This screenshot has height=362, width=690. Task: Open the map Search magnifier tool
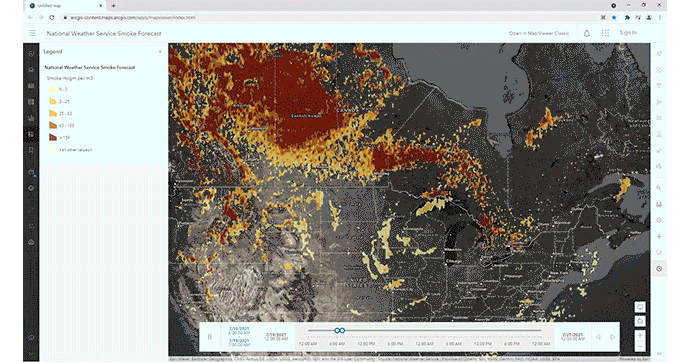tap(659, 188)
